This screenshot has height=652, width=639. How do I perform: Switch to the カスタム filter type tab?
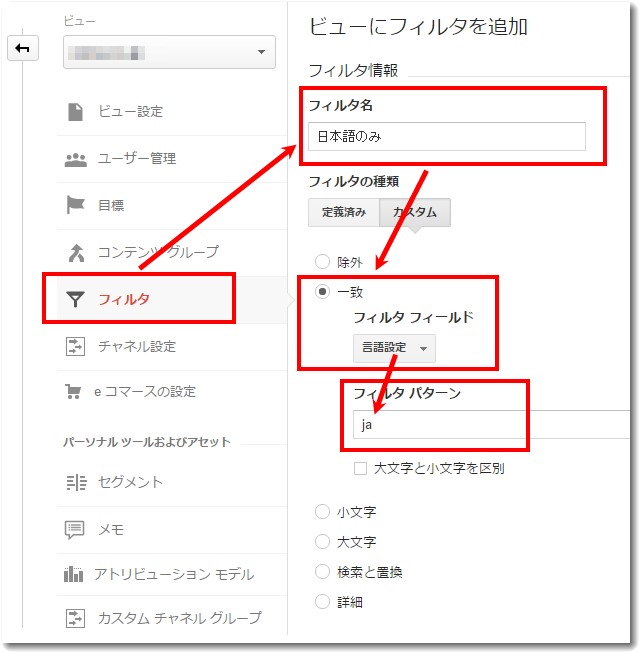[414, 212]
